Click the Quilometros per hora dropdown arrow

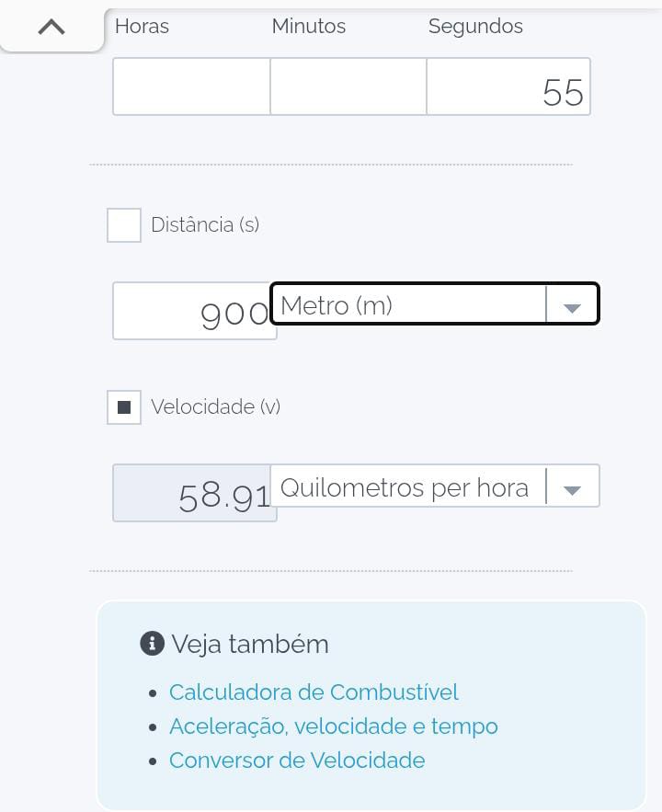(x=572, y=488)
